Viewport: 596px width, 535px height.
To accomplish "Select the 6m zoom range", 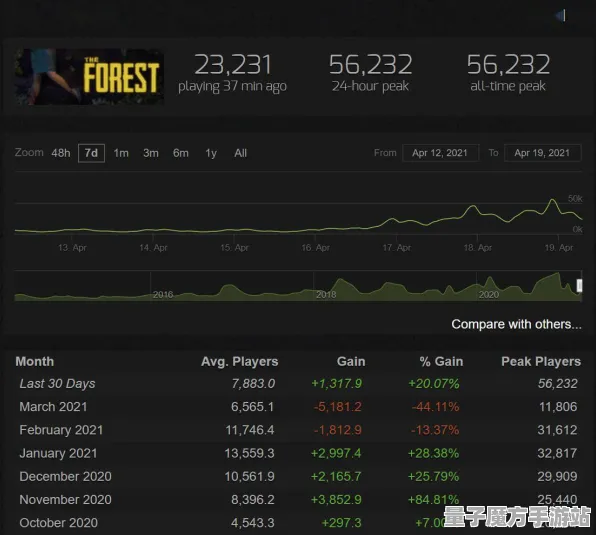I will click(x=181, y=153).
